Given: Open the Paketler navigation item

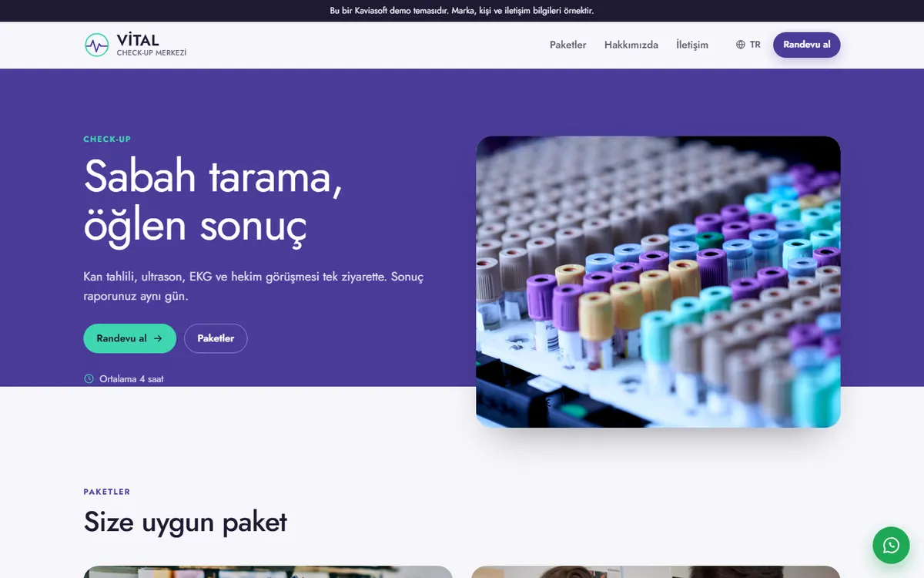Looking at the screenshot, I should pos(568,45).
